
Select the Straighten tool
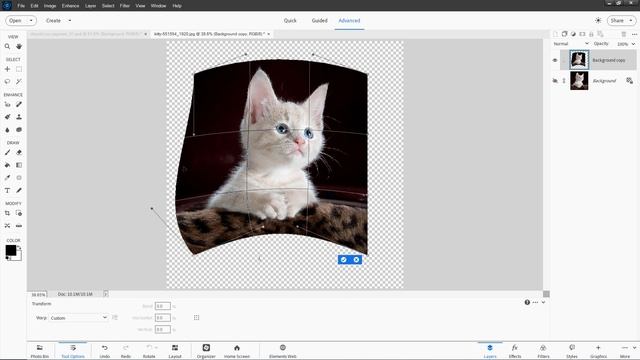(x=19, y=226)
